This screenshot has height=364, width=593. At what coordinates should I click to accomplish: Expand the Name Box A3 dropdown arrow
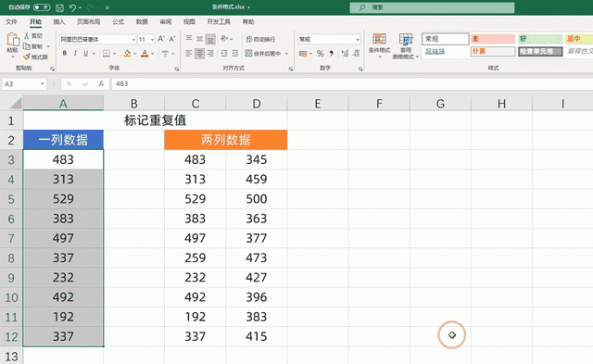pos(43,84)
